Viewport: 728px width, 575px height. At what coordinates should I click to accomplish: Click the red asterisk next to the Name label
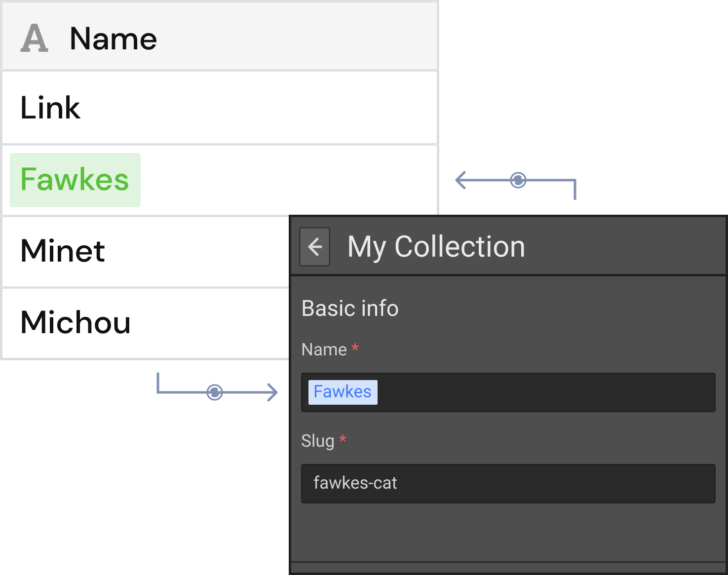tap(355, 348)
